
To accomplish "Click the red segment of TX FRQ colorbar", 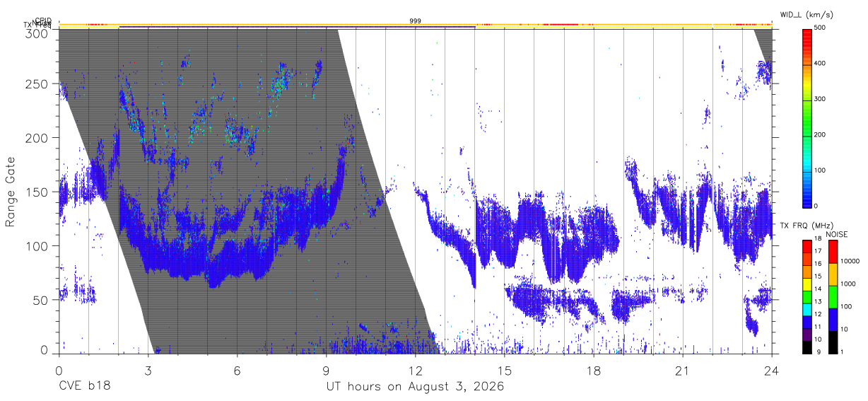I will tap(807, 246).
